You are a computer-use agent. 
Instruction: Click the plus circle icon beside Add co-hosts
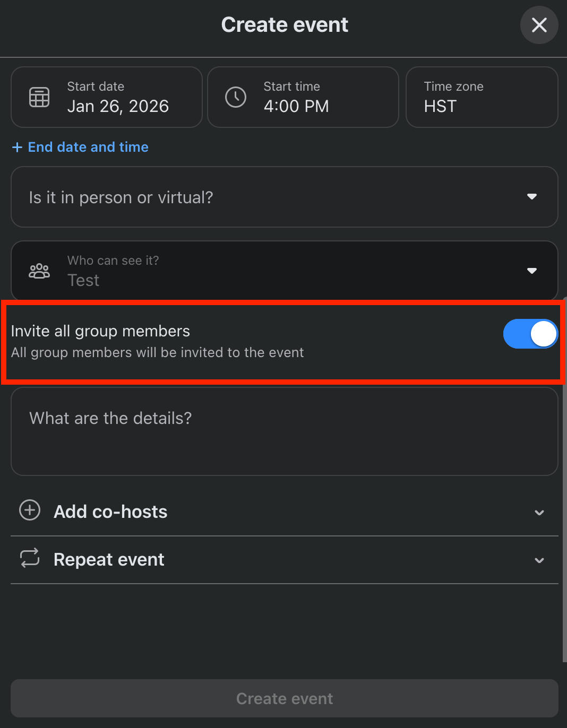coord(30,510)
